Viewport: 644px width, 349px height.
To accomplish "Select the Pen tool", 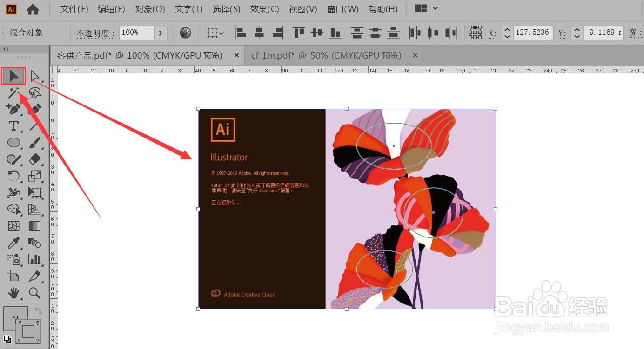I will [x=13, y=109].
